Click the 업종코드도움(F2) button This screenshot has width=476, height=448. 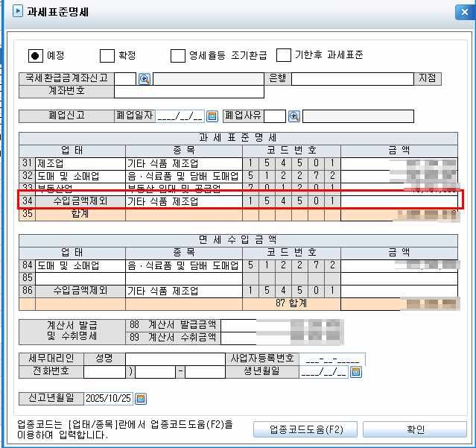306,429
